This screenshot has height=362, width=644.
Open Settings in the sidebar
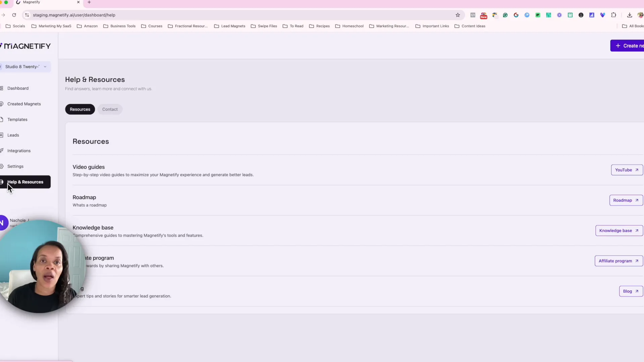pos(15,166)
